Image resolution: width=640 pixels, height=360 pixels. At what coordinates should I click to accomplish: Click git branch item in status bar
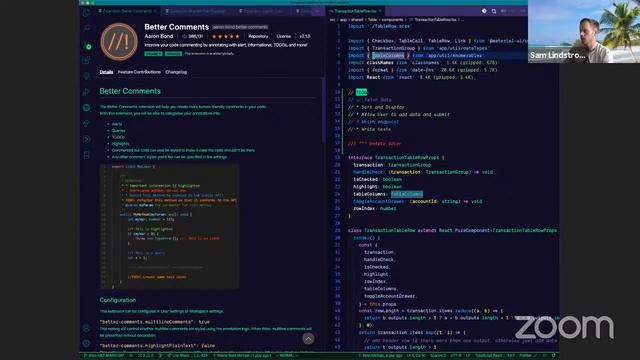103,356
